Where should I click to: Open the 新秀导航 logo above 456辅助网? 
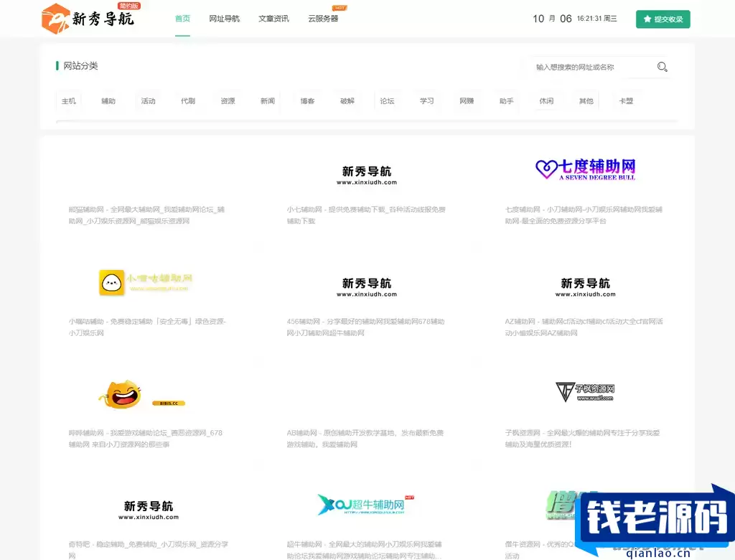coord(367,287)
